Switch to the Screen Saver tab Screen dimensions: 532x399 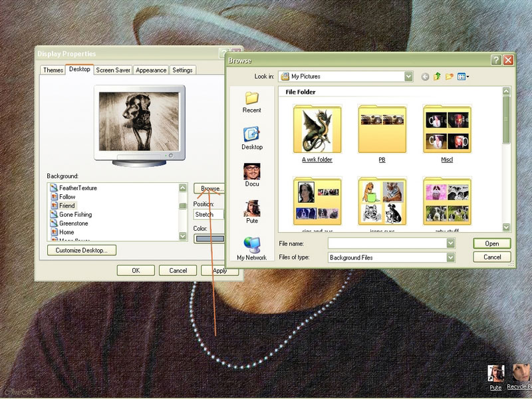pos(112,70)
